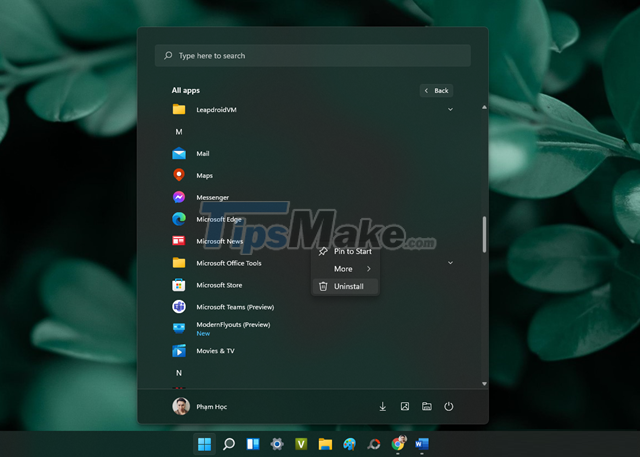Click the Microsoft Office Tools folder icon
Viewport: 640px width, 457px height.
pos(179,263)
